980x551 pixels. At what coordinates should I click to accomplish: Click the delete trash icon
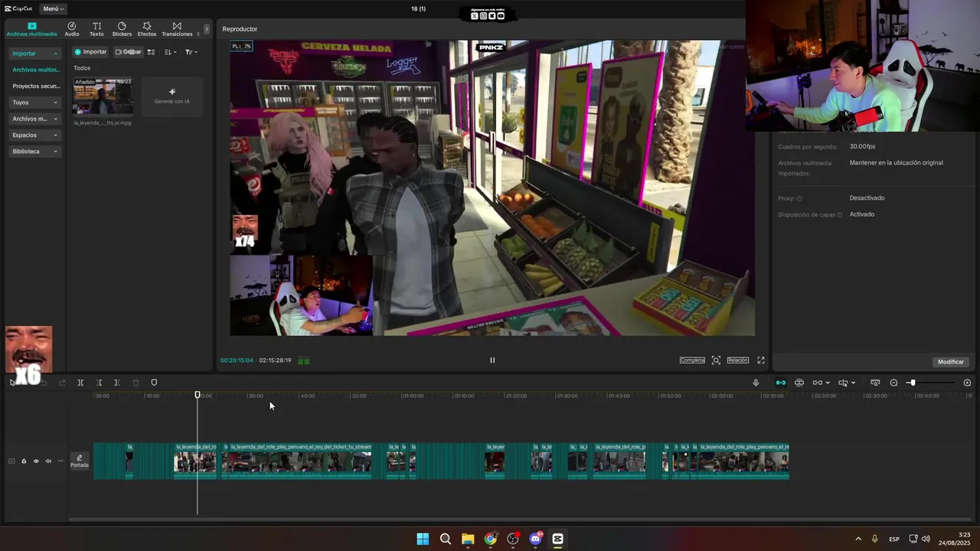click(x=136, y=383)
